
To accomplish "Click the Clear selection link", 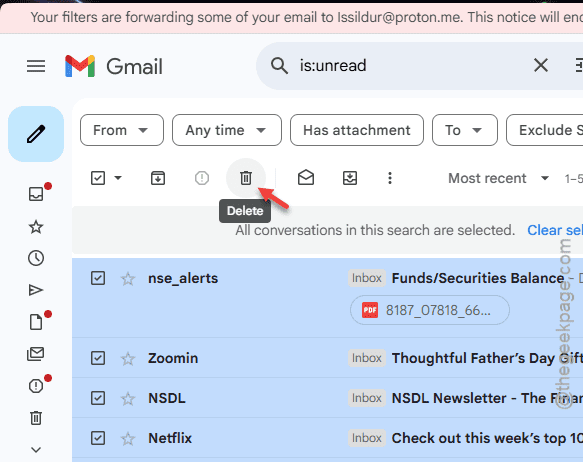I will coord(555,230).
